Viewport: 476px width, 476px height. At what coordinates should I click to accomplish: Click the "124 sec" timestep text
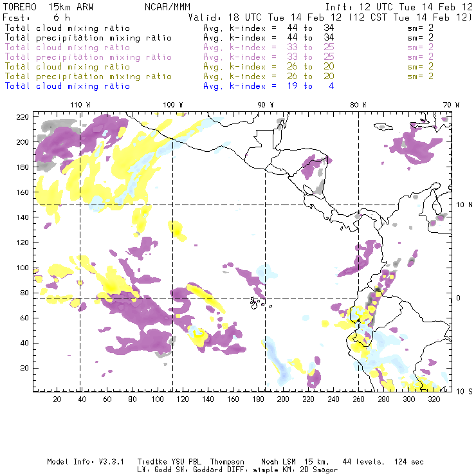[408, 462]
